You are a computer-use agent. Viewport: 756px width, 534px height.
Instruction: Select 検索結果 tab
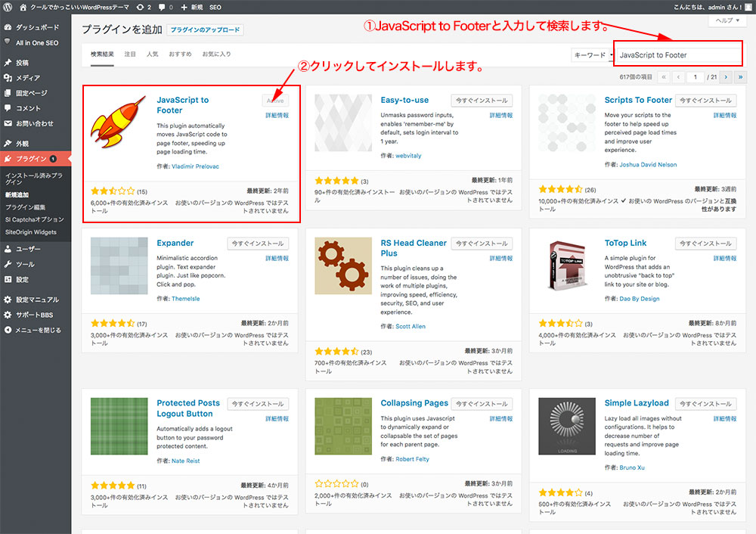102,54
